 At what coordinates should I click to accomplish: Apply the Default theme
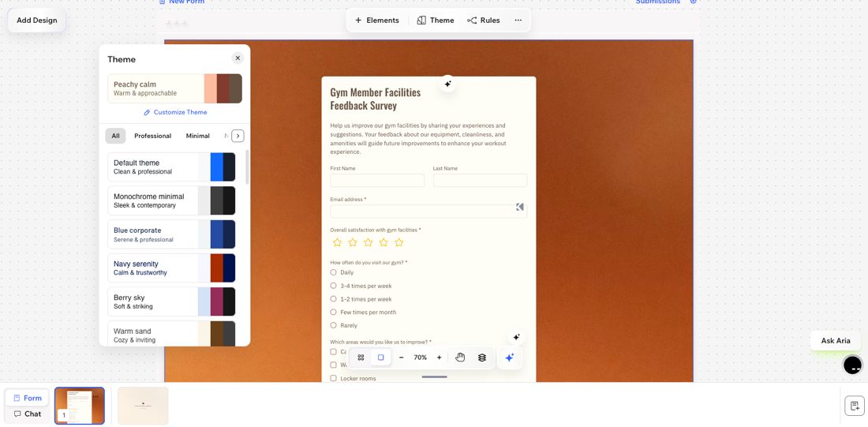click(x=171, y=167)
